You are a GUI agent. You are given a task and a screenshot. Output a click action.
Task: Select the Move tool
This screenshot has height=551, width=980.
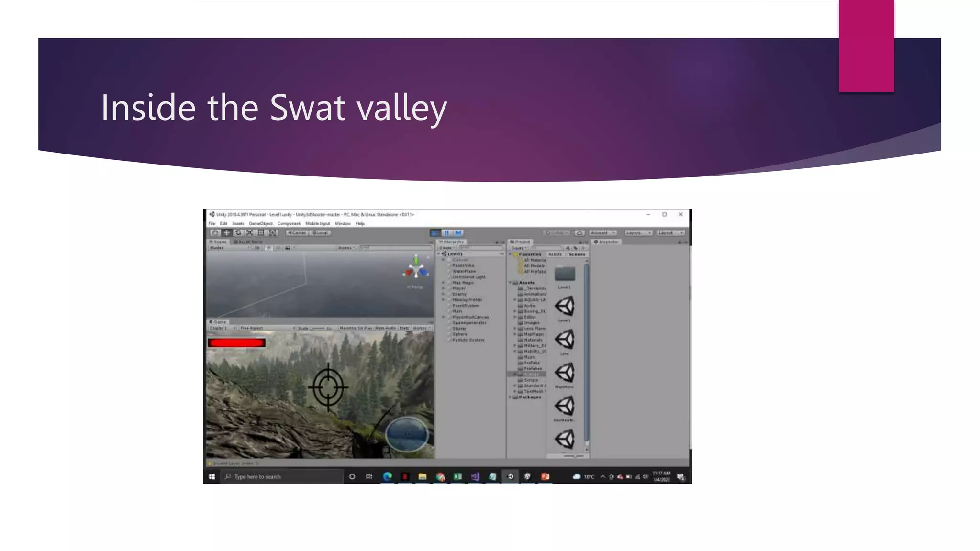226,233
